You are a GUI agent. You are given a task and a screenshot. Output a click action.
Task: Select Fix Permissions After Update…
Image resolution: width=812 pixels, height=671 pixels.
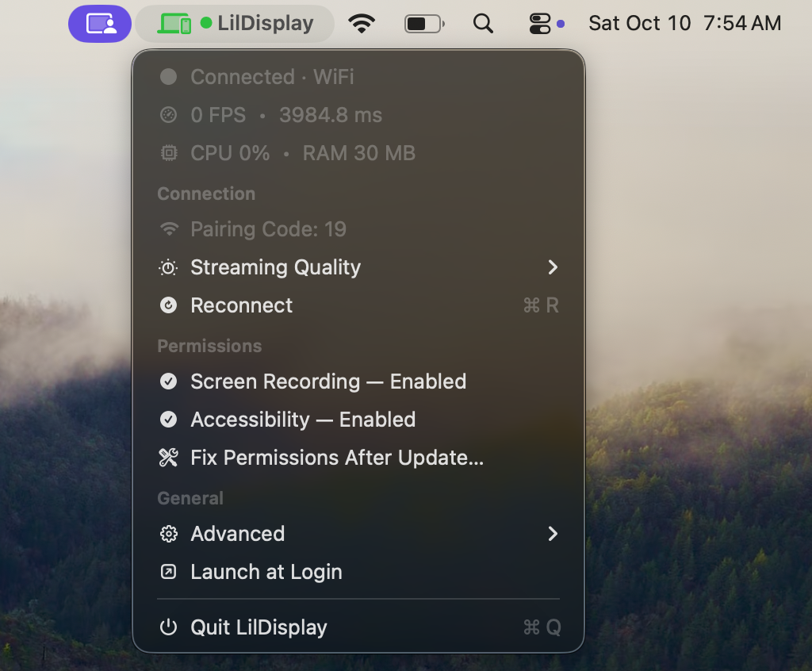pos(358,458)
